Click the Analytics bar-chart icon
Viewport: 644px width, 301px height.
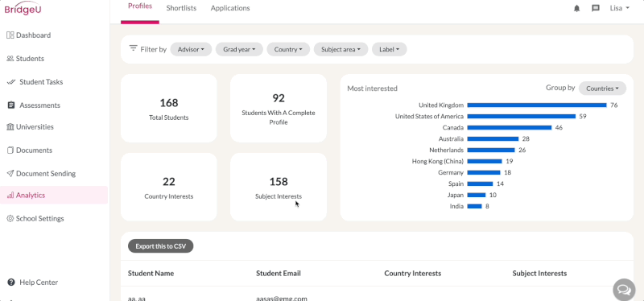click(x=10, y=196)
